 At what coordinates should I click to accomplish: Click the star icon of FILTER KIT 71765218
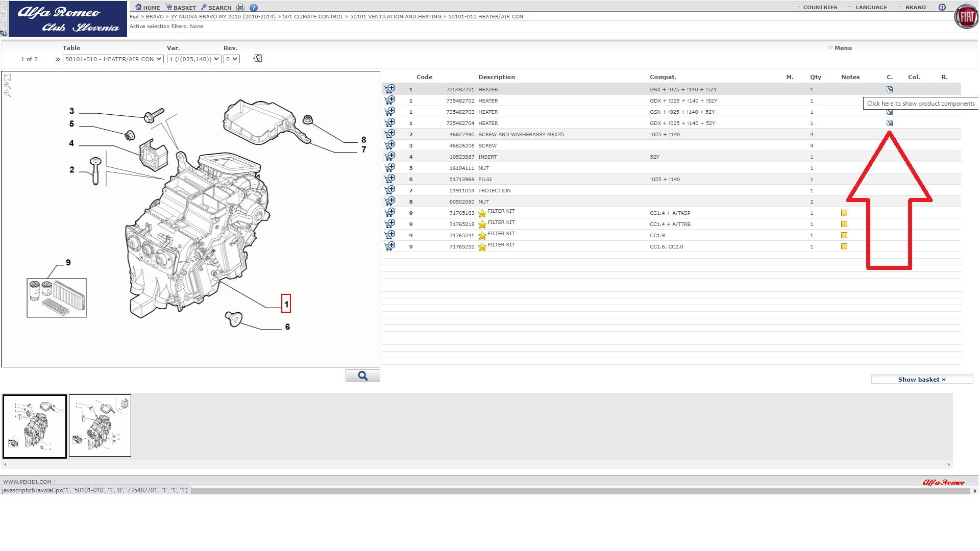[x=482, y=224]
